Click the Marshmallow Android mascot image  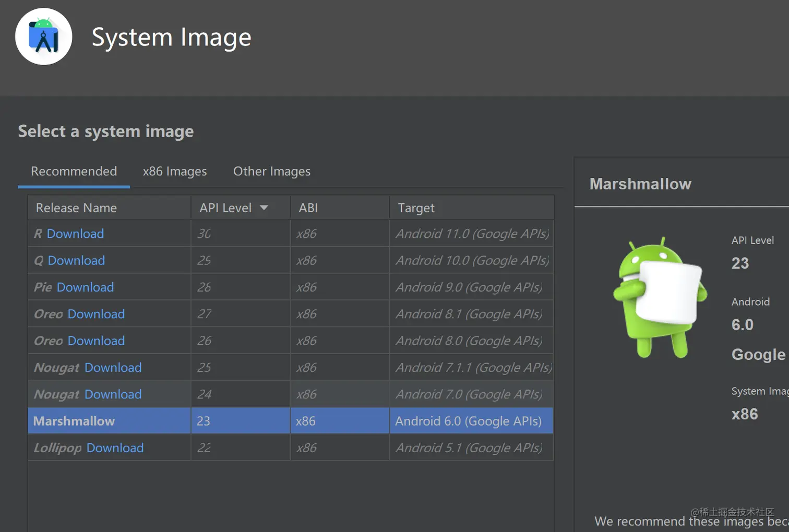pos(660,297)
